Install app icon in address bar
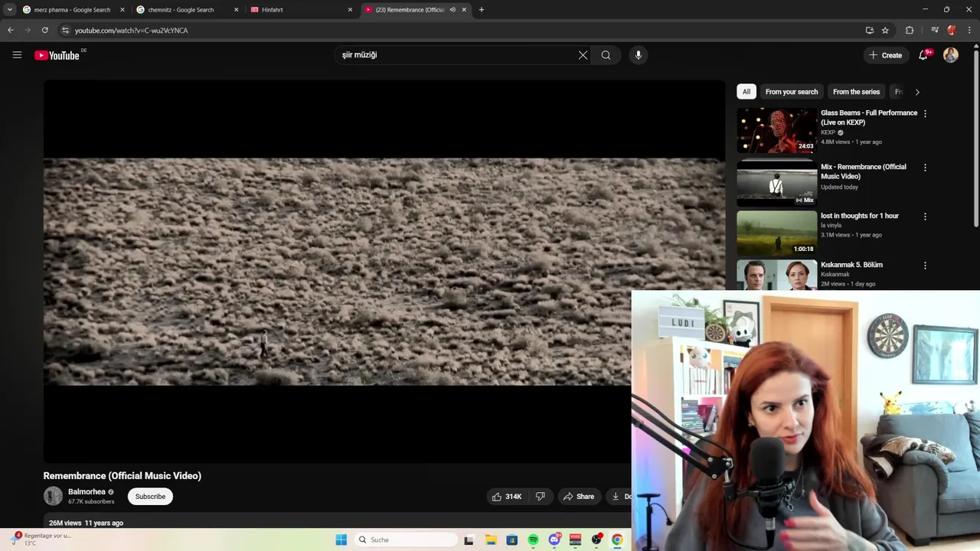The image size is (980, 551). coord(869,31)
